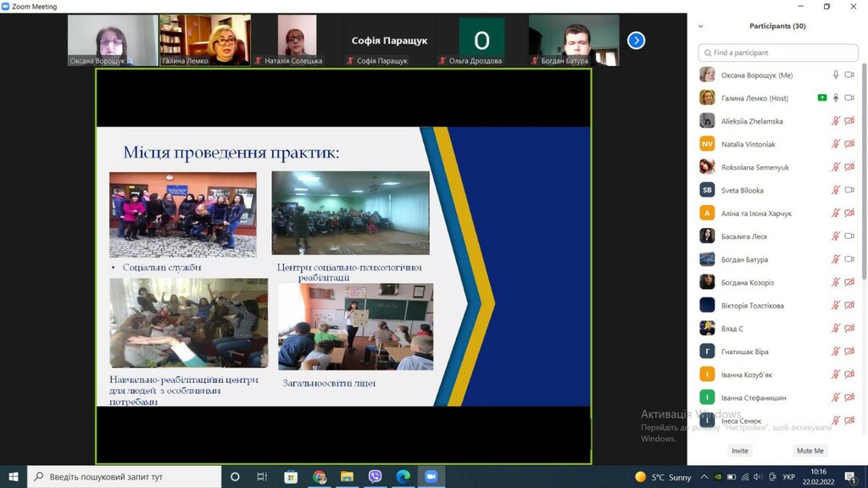The height and width of the screenshot is (488, 868).
Task: Click the Mute Me button
Action: tap(810, 451)
